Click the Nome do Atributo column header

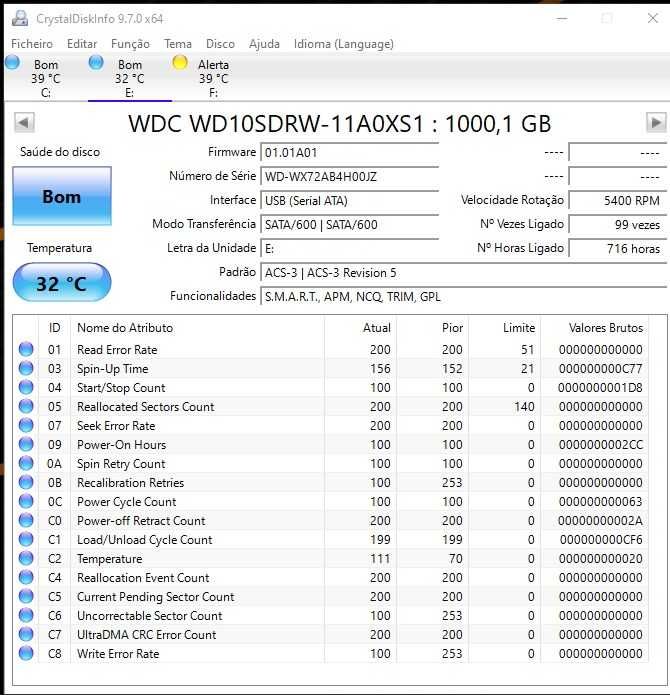125,328
